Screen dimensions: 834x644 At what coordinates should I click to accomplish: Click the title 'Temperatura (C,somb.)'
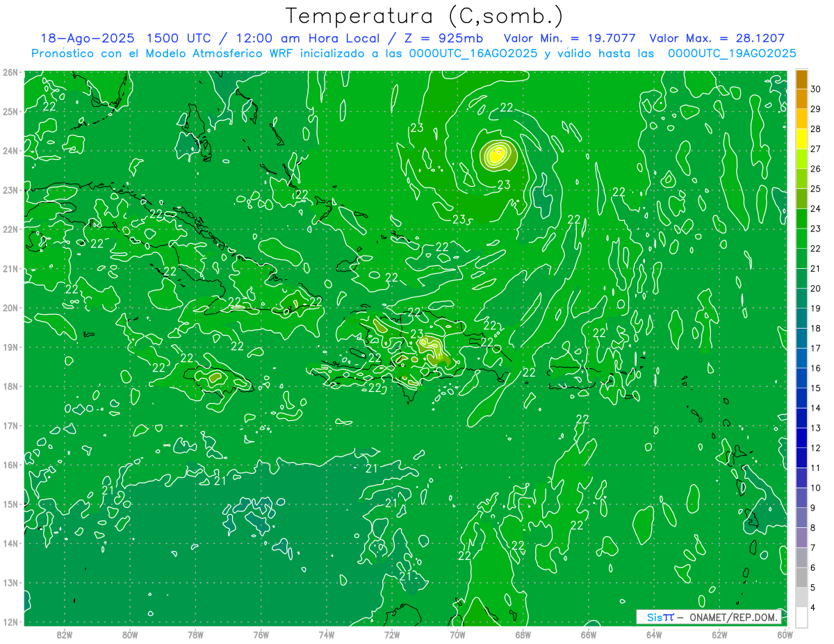click(x=425, y=16)
